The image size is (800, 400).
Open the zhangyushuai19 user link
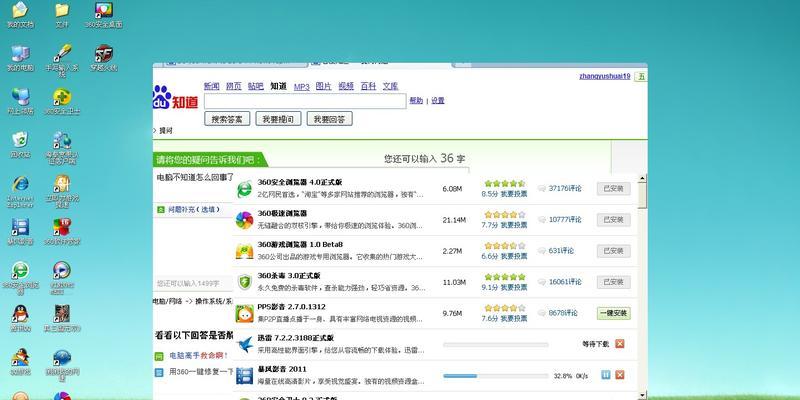click(x=605, y=77)
